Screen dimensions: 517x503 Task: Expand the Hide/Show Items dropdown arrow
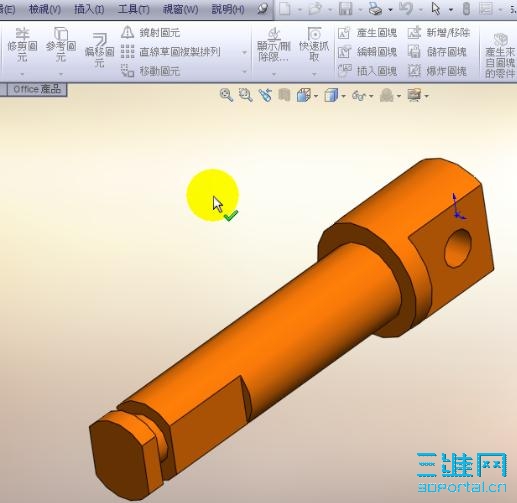point(371,97)
